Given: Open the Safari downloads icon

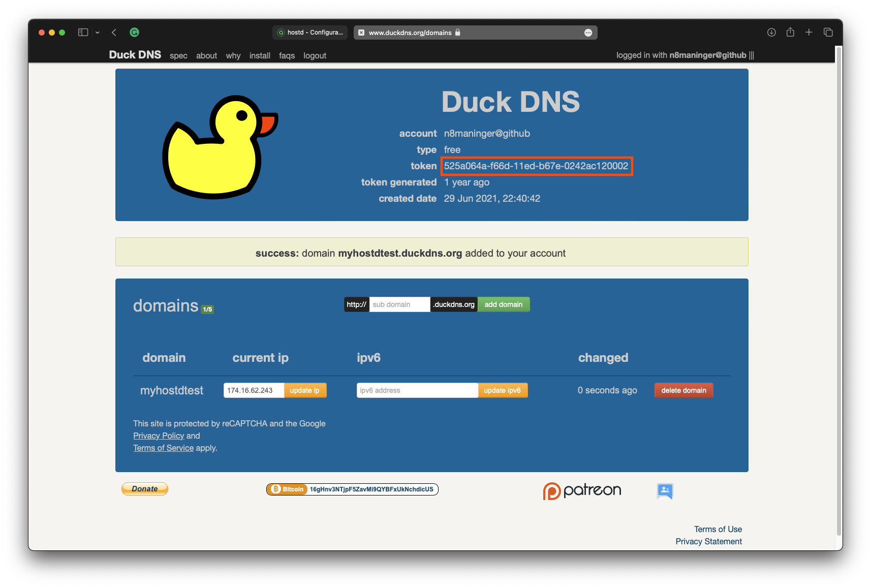Looking at the screenshot, I should (771, 33).
